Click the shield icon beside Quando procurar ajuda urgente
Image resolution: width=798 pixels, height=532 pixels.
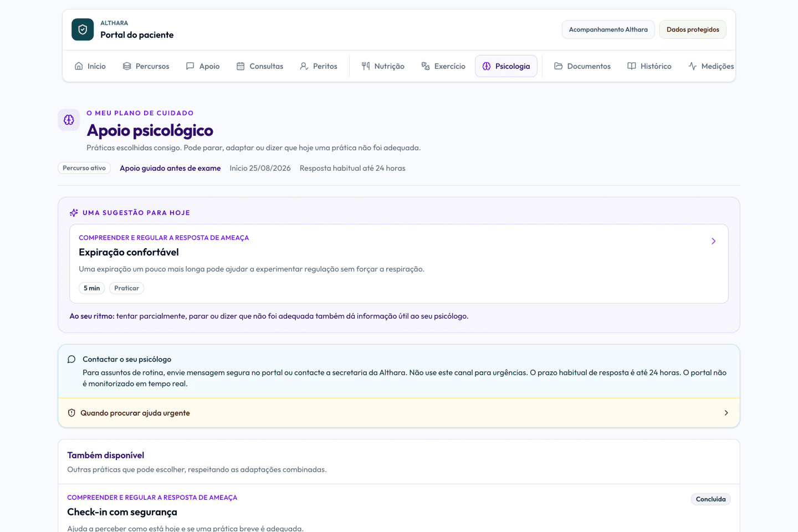pyautogui.click(x=71, y=413)
